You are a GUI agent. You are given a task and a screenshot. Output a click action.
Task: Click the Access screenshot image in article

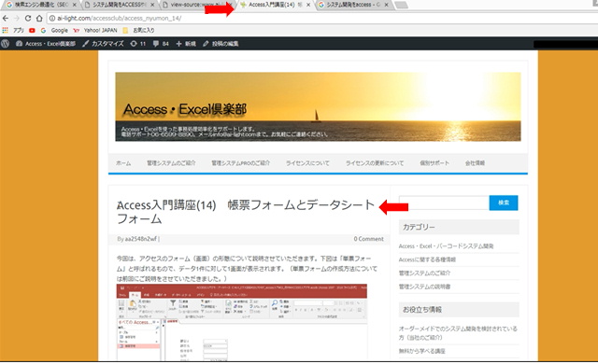[242, 322]
